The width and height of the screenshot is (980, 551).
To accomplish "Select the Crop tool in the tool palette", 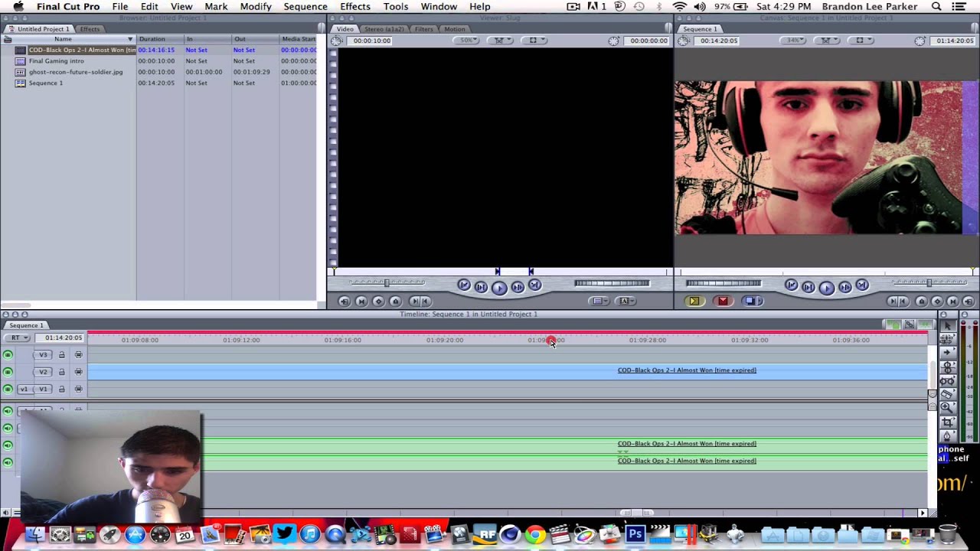I will click(x=947, y=422).
